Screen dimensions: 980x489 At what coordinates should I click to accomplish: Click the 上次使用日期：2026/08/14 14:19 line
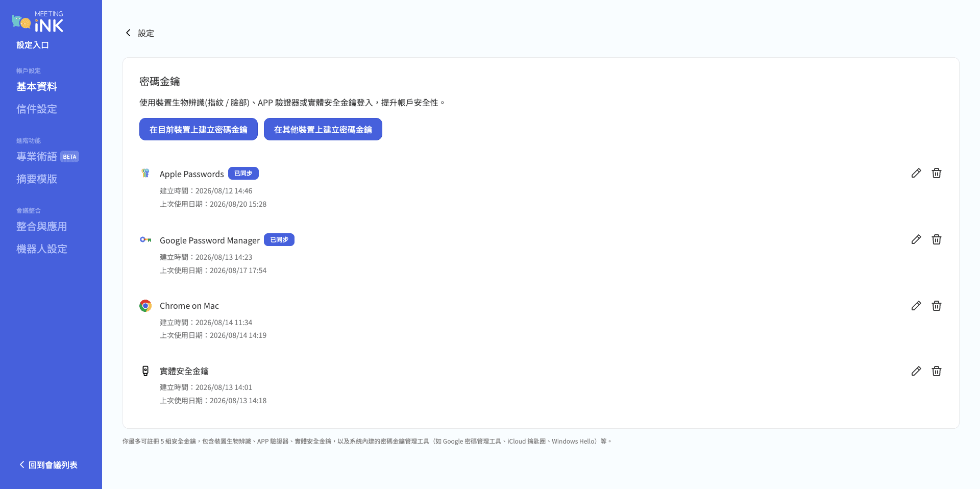point(213,335)
